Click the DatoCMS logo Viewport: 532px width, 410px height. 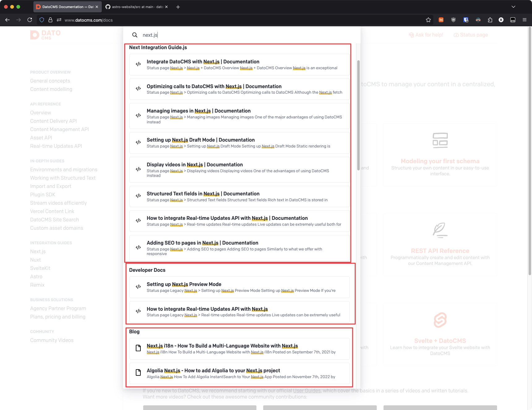point(45,35)
